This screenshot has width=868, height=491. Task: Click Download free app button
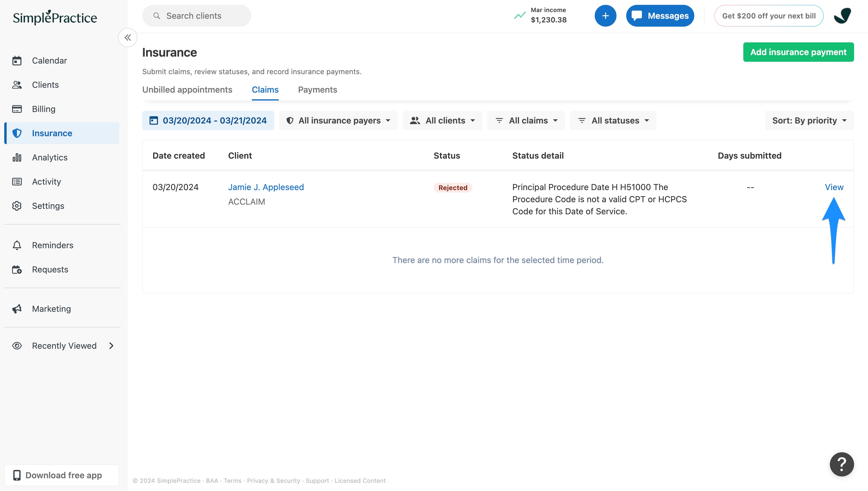(x=62, y=475)
